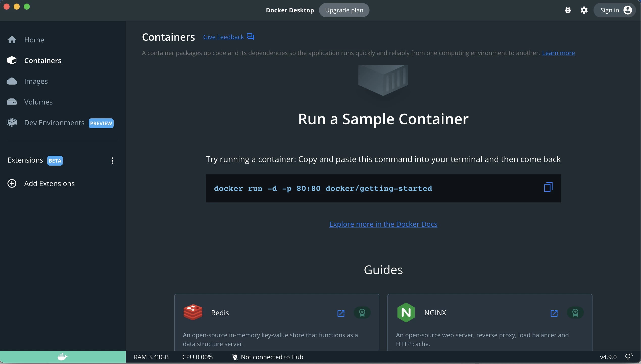The width and height of the screenshot is (641, 364).
Task: Click the NGINX official image badge
Action: (575, 313)
